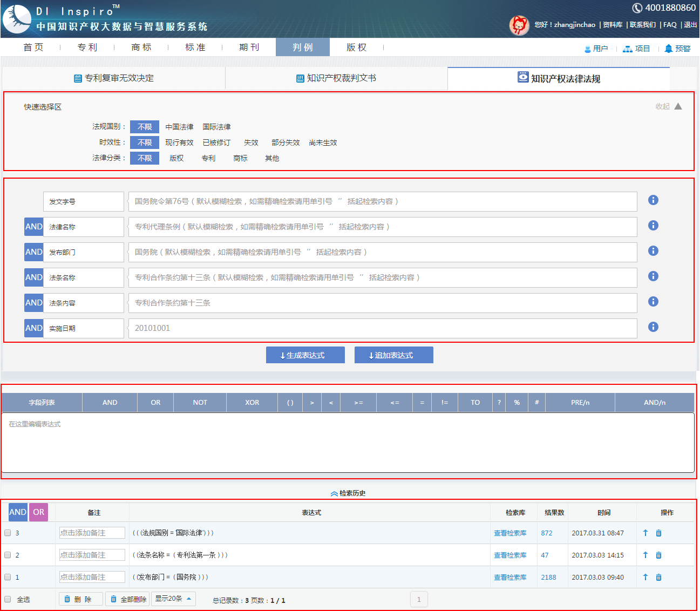
Task: Select the 国际法律 filter option
Action: point(216,127)
